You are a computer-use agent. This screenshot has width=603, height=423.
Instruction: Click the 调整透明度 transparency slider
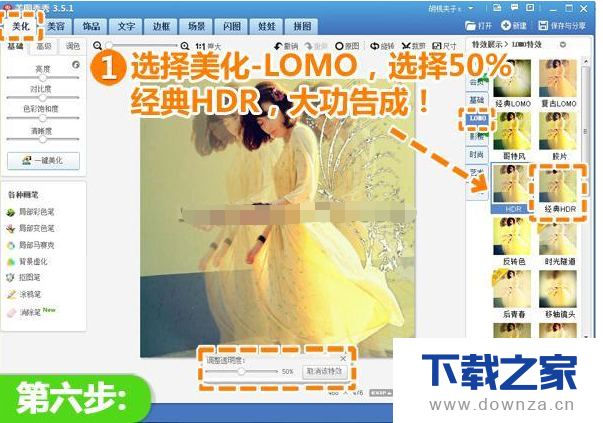pos(241,371)
